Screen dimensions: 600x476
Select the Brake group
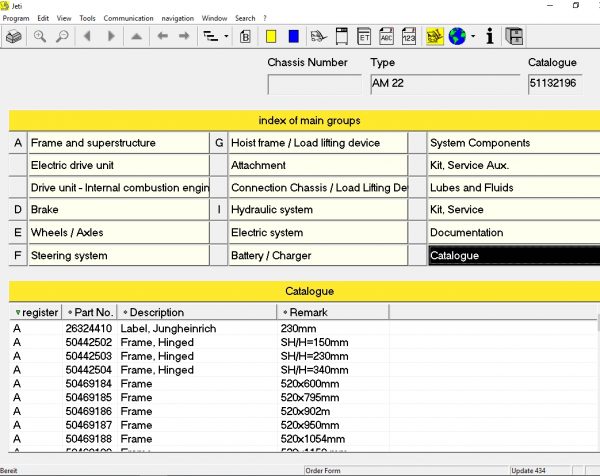tap(119, 210)
